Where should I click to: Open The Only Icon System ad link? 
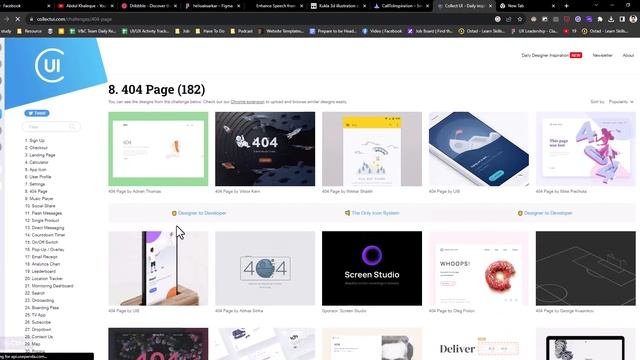372,213
